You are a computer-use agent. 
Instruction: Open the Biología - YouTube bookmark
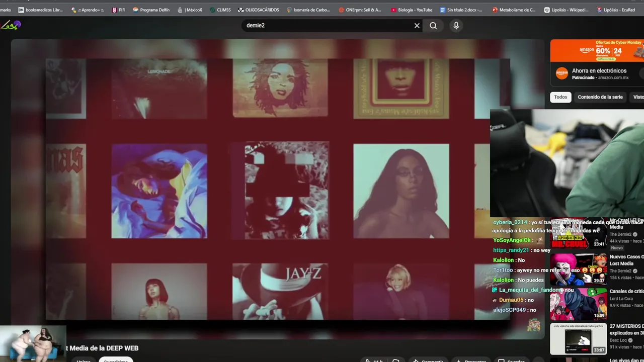411,10
